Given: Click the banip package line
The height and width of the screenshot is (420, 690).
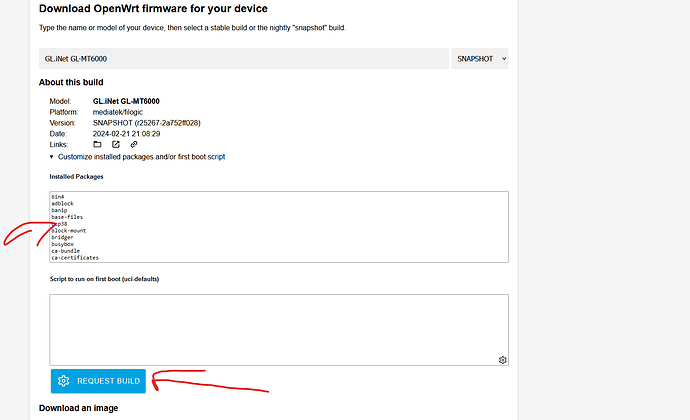Looking at the screenshot, I should click(x=59, y=211).
